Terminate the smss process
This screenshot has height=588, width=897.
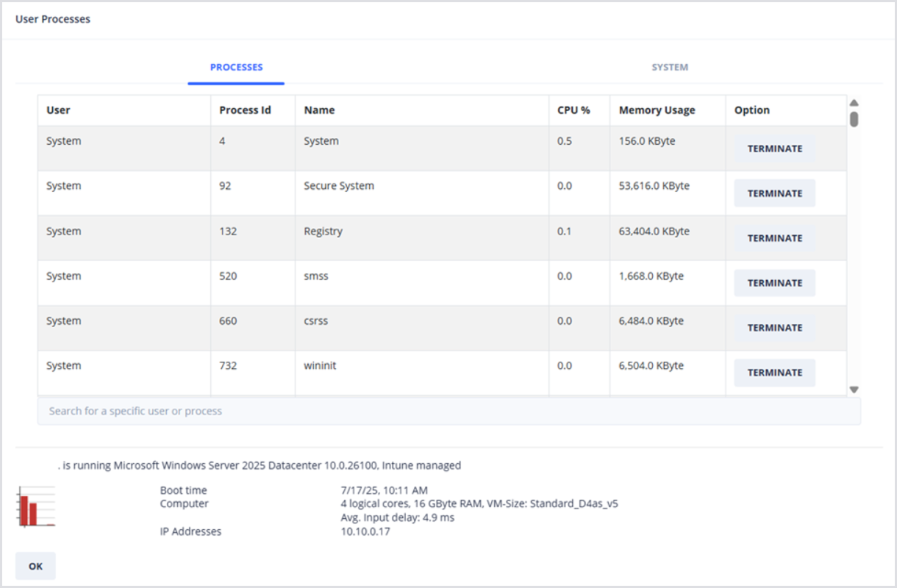774,283
